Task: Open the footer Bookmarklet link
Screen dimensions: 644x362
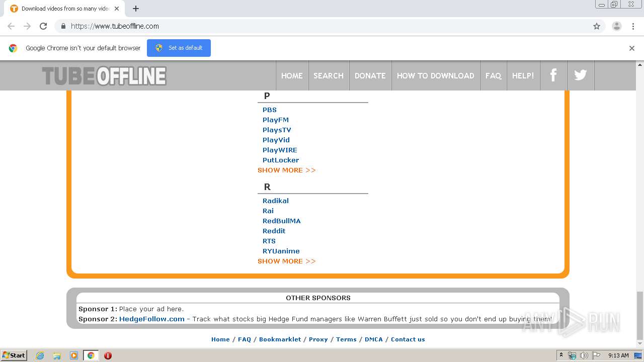Action: click(280, 339)
